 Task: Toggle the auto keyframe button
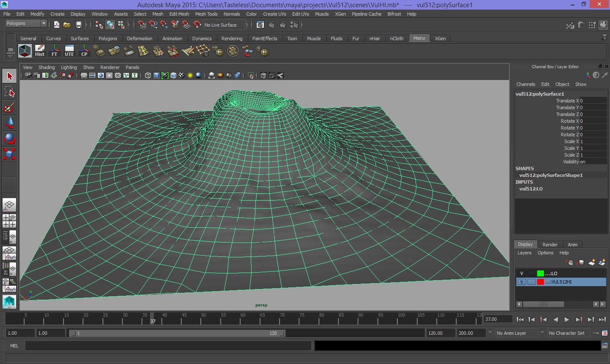click(x=596, y=333)
